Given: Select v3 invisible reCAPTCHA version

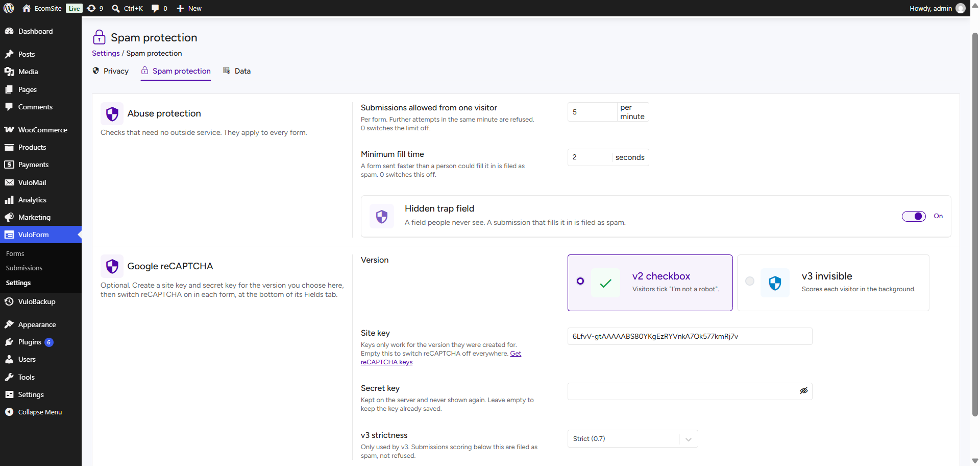Looking at the screenshot, I should (x=833, y=283).
